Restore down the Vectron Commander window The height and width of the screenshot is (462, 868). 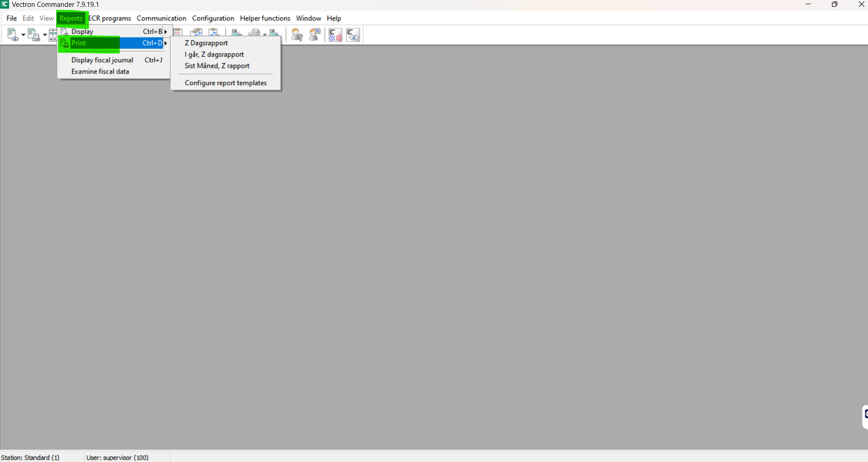tap(835, 4)
